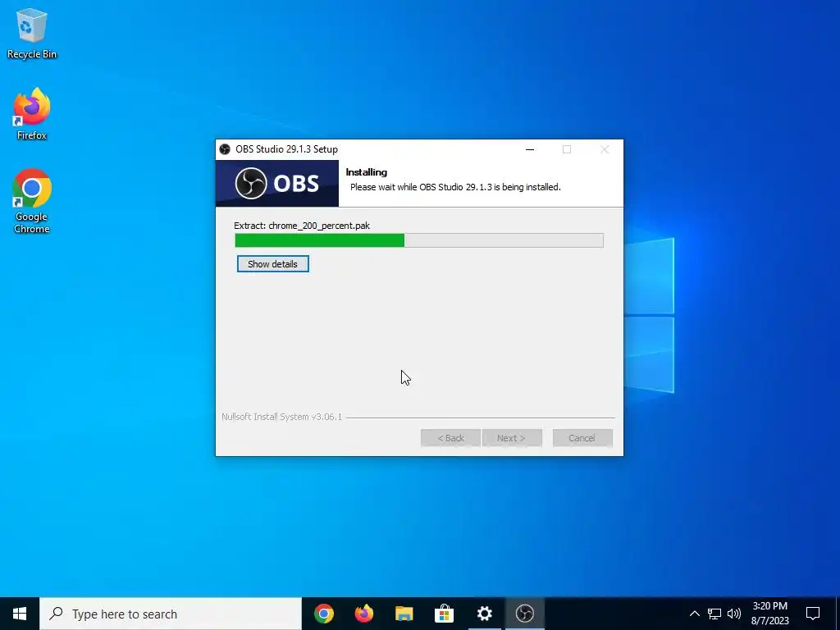The width and height of the screenshot is (840, 630).
Task: Click the greyed maximize button in setup
Action: 567,149
